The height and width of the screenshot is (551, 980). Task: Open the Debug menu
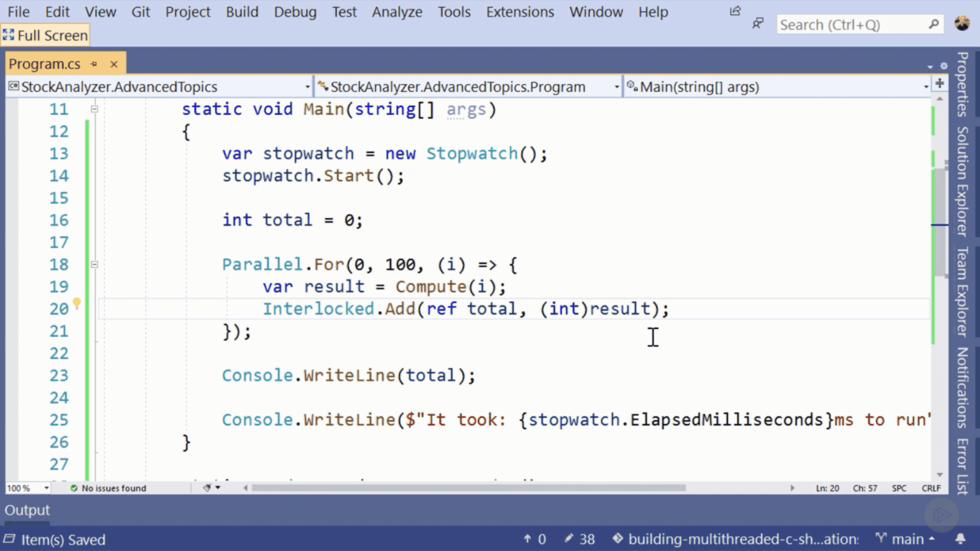tap(295, 11)
